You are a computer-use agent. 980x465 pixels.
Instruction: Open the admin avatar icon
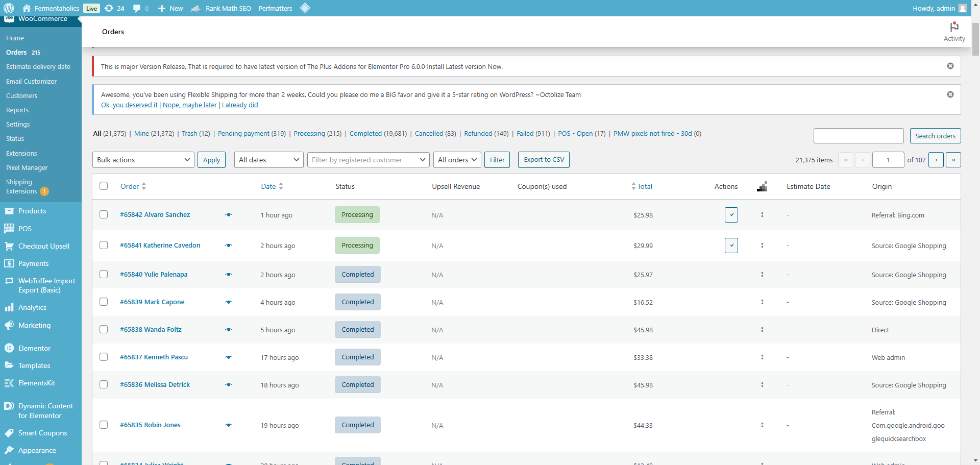tap(963, 8)
